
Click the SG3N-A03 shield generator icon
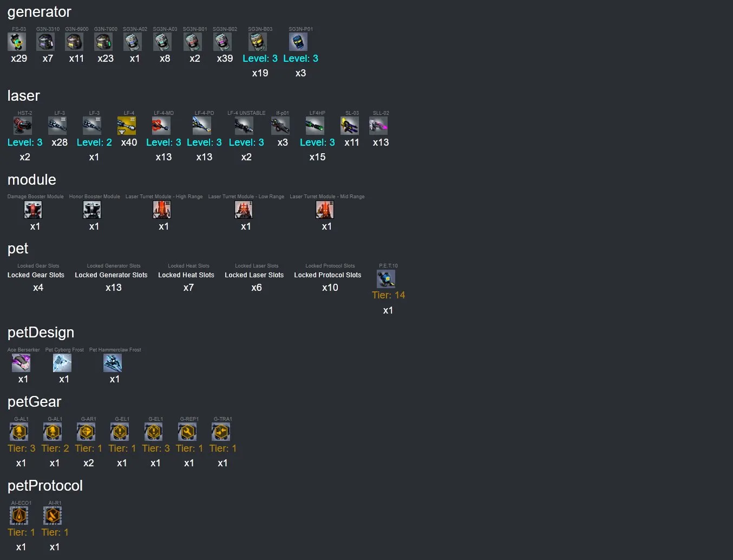(x=162, y=42)
